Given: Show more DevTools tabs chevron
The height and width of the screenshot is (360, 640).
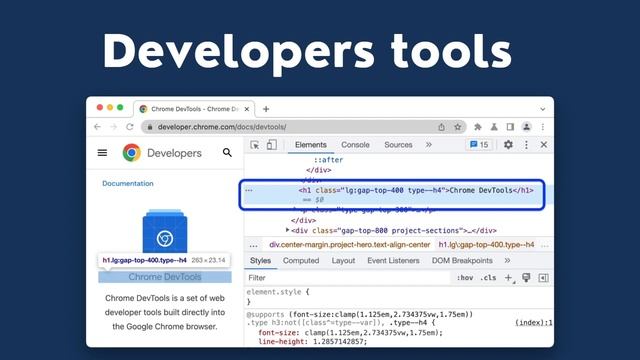Looking at the screenshot, I should (429, 144).
